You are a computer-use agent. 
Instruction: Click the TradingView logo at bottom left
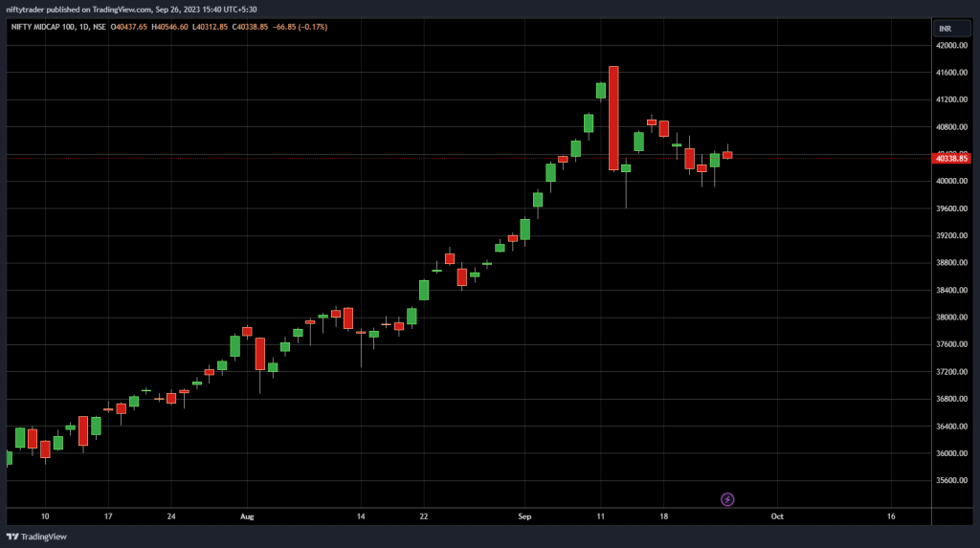36,537
